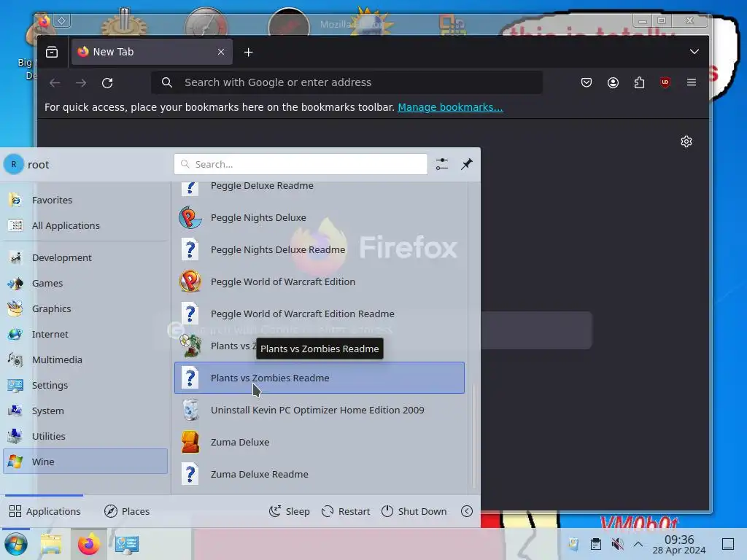Close the New Tab tab
747x560 pixels.
221,52
